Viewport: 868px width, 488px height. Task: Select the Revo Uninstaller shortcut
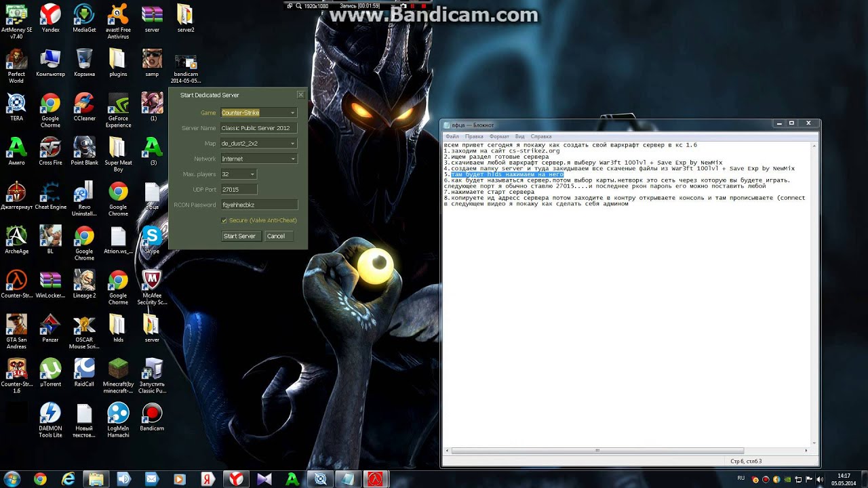[84, 198]
